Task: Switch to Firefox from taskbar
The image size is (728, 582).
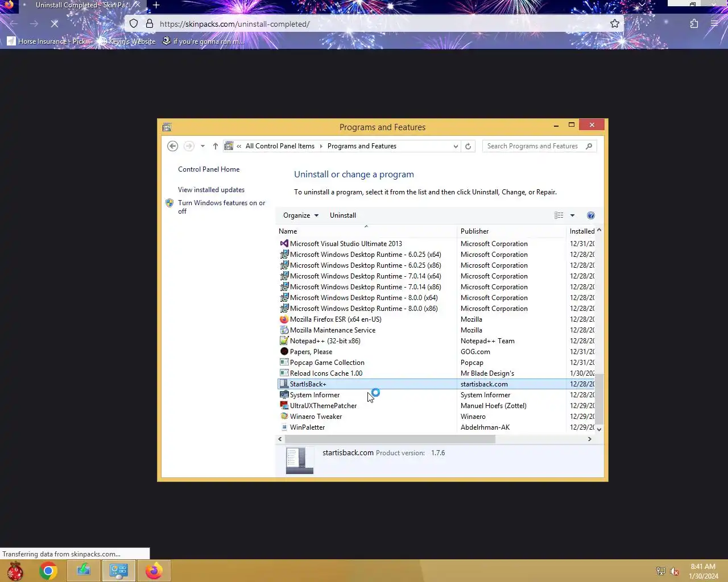Action: [x=154, y=571]
